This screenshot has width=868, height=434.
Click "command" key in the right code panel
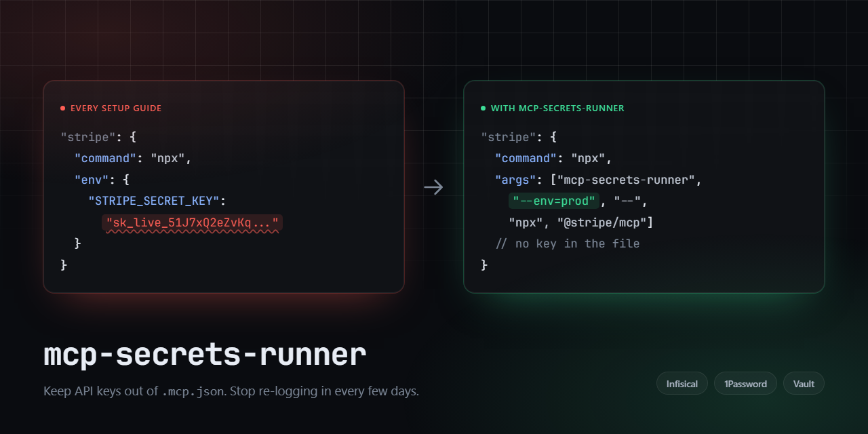click(526, 158)
